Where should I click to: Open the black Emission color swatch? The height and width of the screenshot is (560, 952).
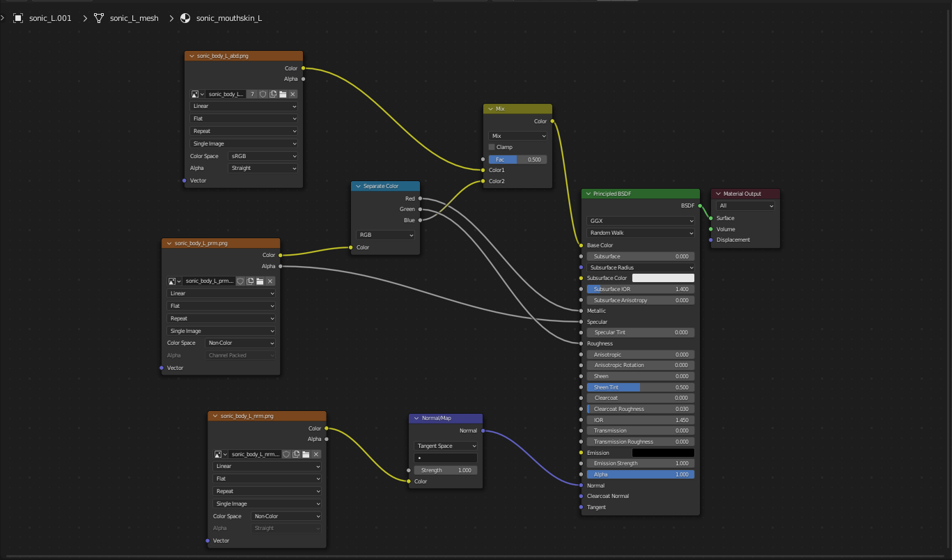(x=663, y=453)
